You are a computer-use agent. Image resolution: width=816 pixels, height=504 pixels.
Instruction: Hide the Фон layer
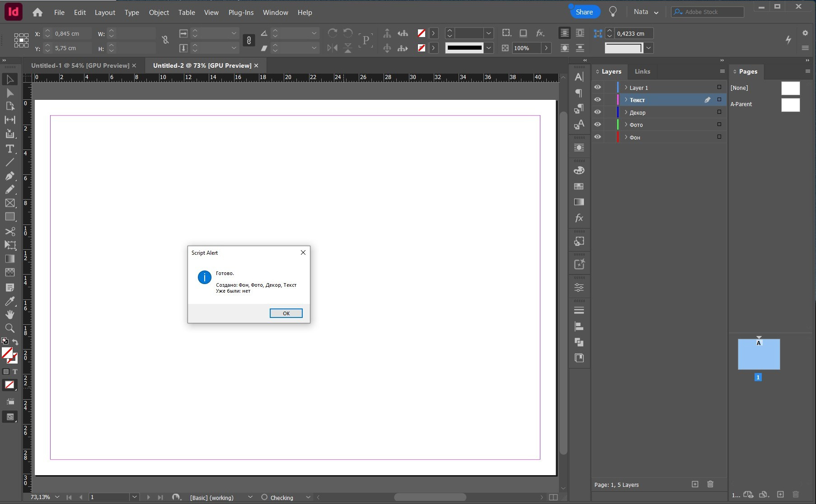[x=598, y=137]
